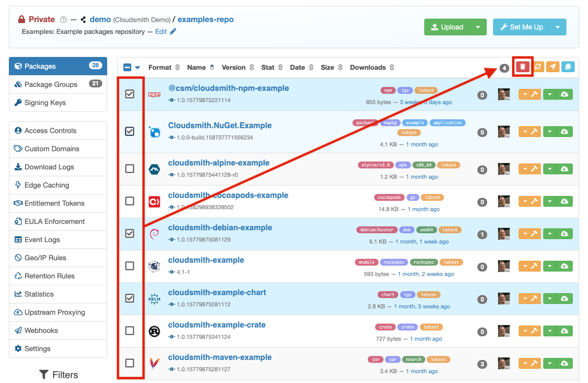Open Signing Keys in the sidebar
Viewport: 588px width, 383px height.
(x=58, y=103)
